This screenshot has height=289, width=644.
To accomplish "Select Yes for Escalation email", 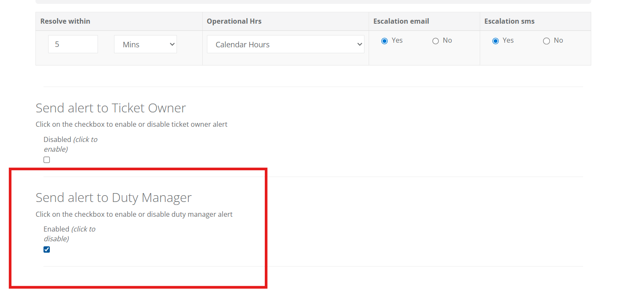I will (384, 41).
